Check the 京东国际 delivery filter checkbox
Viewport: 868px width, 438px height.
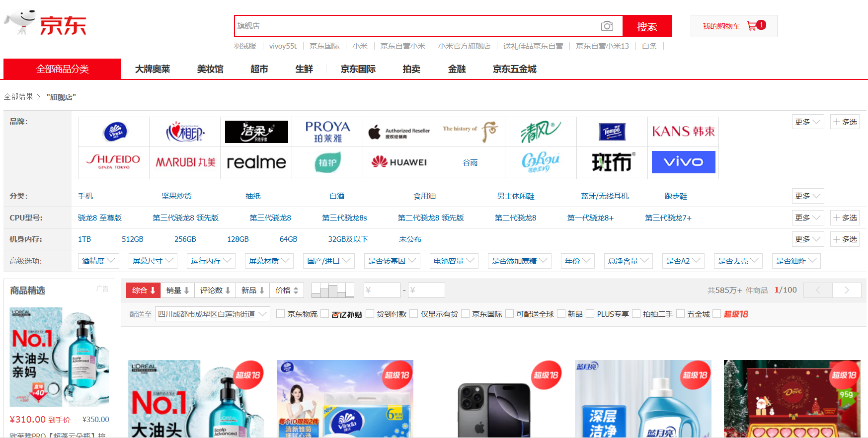pyautogui.click(x=466, y=314)
